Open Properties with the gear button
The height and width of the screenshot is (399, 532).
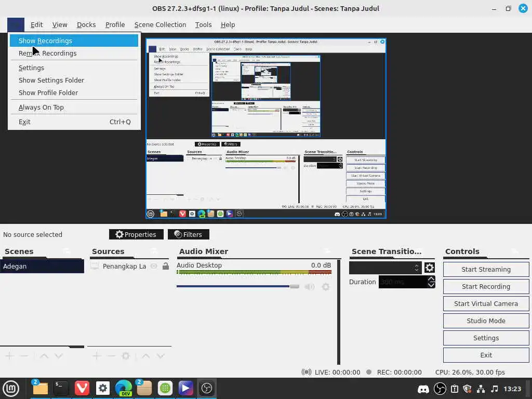pos(136,234)
